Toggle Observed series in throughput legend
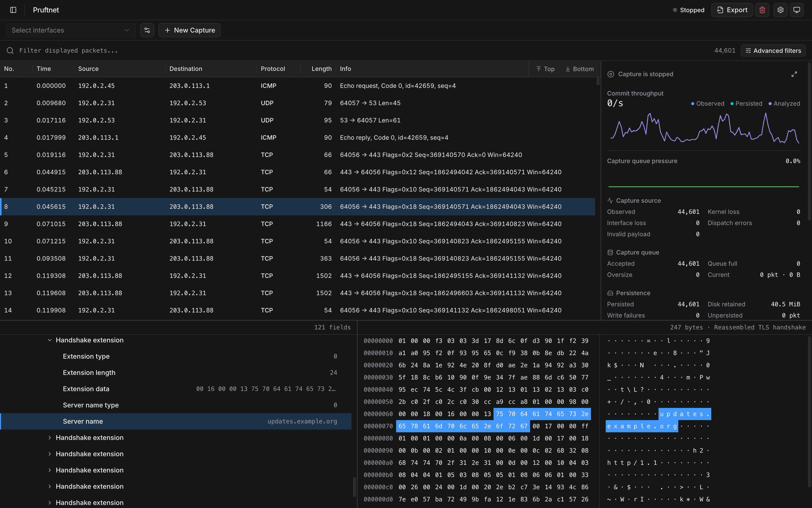 (x=708, y=104)
